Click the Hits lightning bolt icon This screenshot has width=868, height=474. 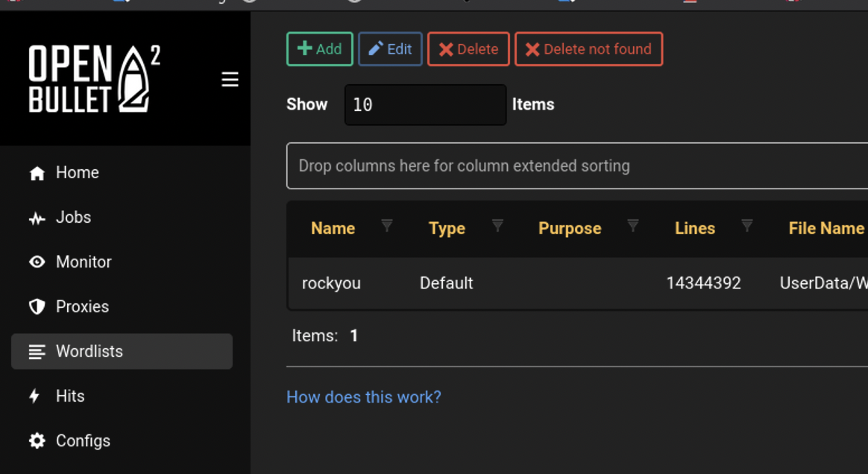(35, 396)
